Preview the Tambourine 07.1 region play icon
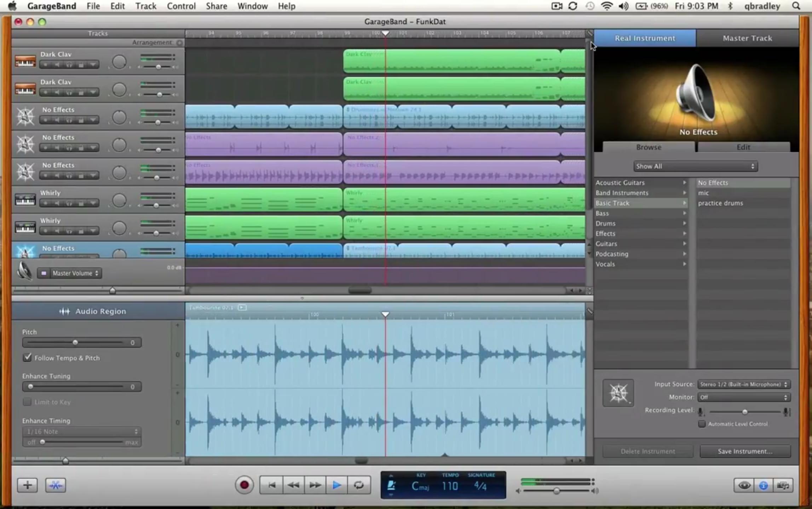Viewport: 812px width, 509px height. coord(242,308)
